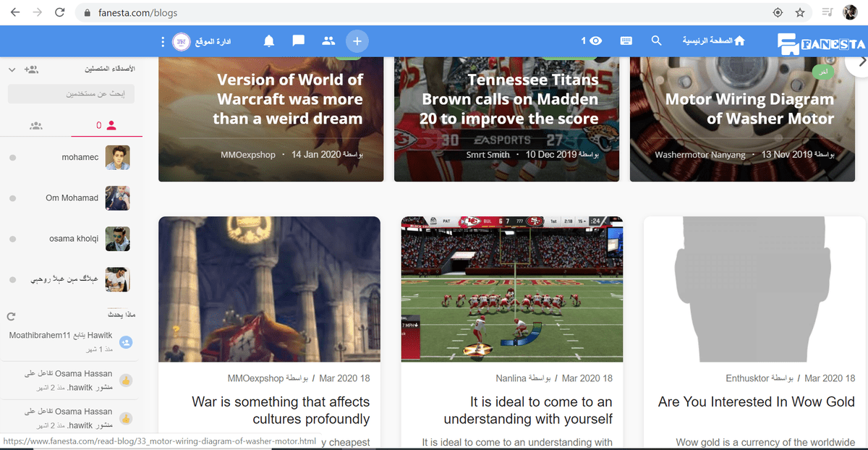Click the eye views counter icon
This screenshot has height=450, width=868.
(x=595, y=41)
